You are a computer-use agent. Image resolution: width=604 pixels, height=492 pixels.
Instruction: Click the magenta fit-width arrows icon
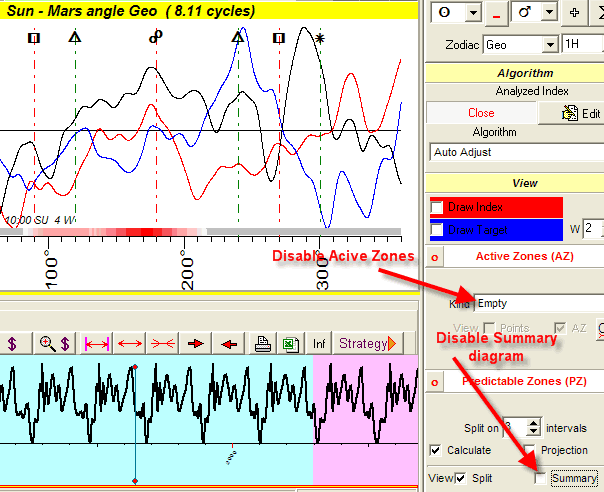tap(97, 343)
